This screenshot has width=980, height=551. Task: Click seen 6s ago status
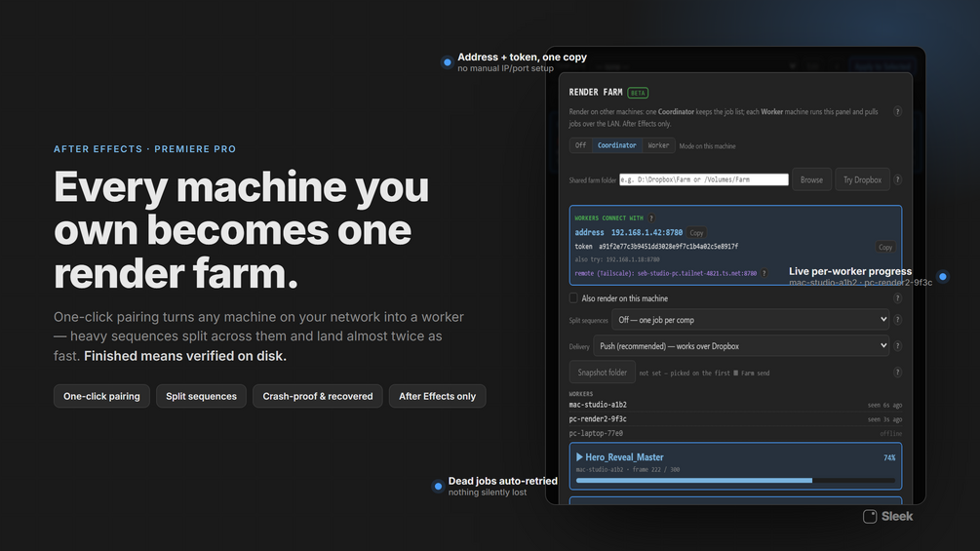tap(884, 406)
